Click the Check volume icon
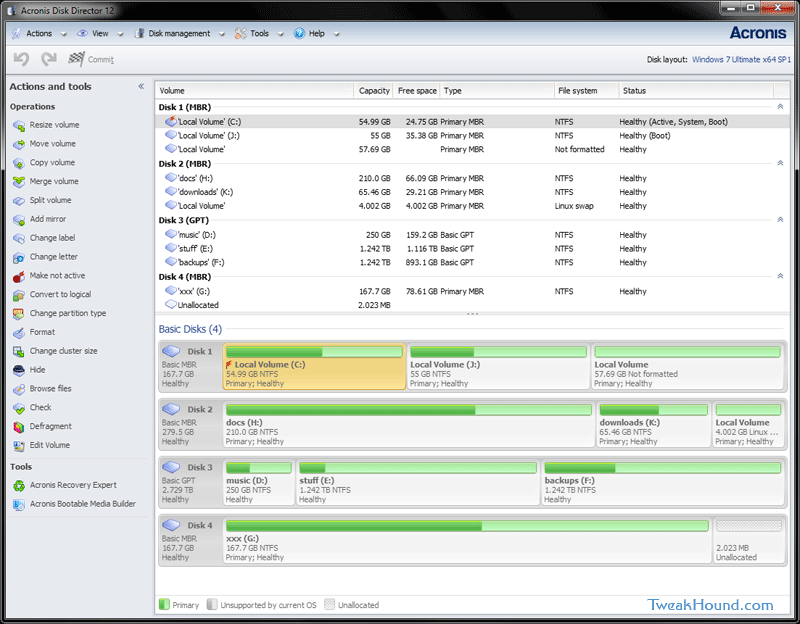This screenshot has width=800, height=624. 19,408
